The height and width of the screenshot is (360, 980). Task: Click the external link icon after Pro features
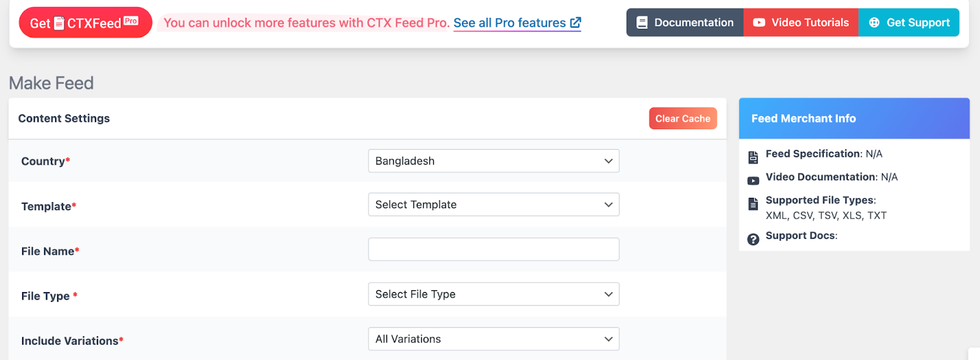575,23
